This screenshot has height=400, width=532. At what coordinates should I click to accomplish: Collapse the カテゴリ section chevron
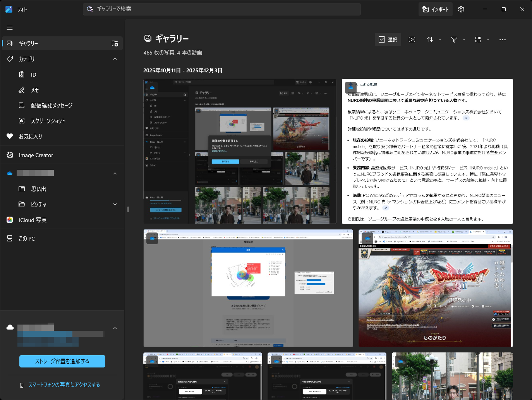115,59
